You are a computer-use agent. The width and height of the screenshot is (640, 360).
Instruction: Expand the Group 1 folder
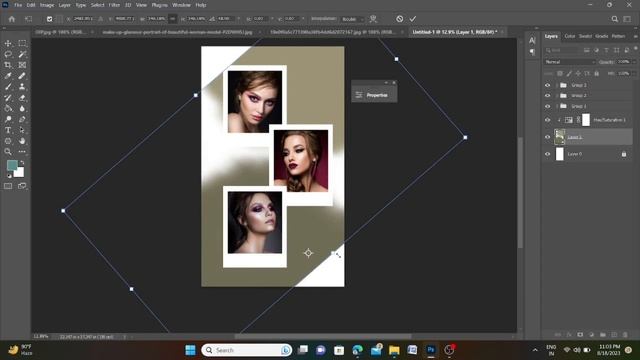557,107
